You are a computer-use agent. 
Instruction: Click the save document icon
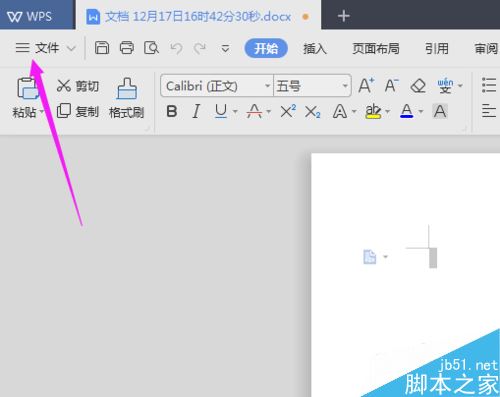(102, 48)
